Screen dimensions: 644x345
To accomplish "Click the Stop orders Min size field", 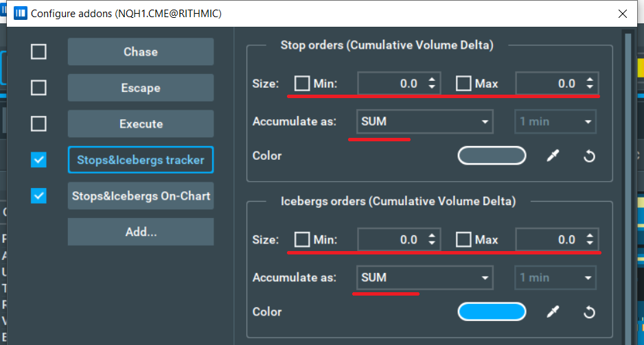I will click(391, 84).
